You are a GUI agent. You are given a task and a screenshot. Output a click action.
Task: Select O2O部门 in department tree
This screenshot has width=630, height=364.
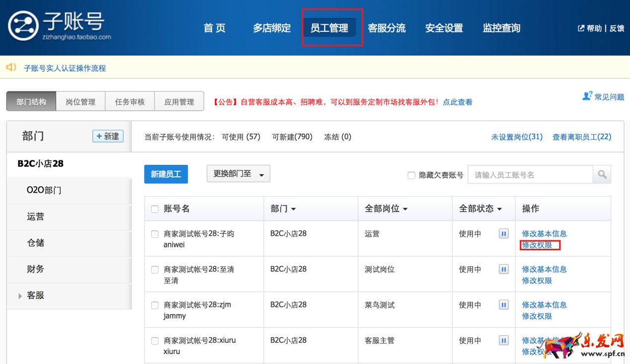click(44, 190)
